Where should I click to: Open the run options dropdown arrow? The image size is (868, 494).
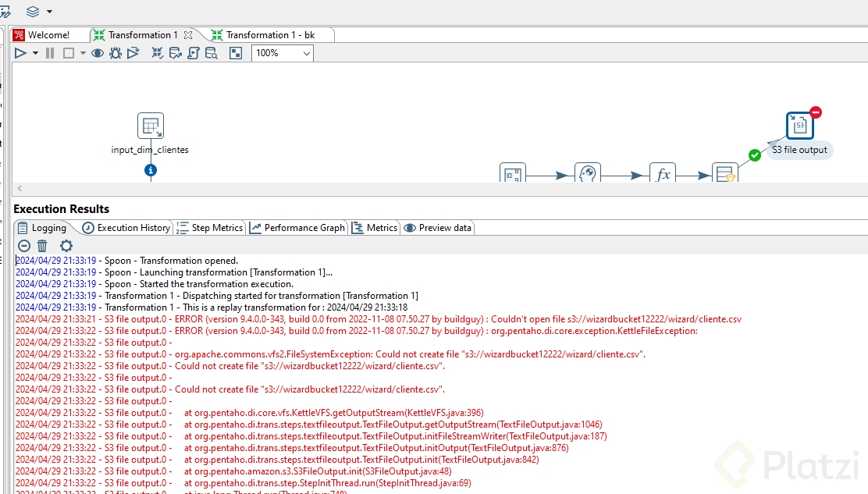(x=35, y=53)
